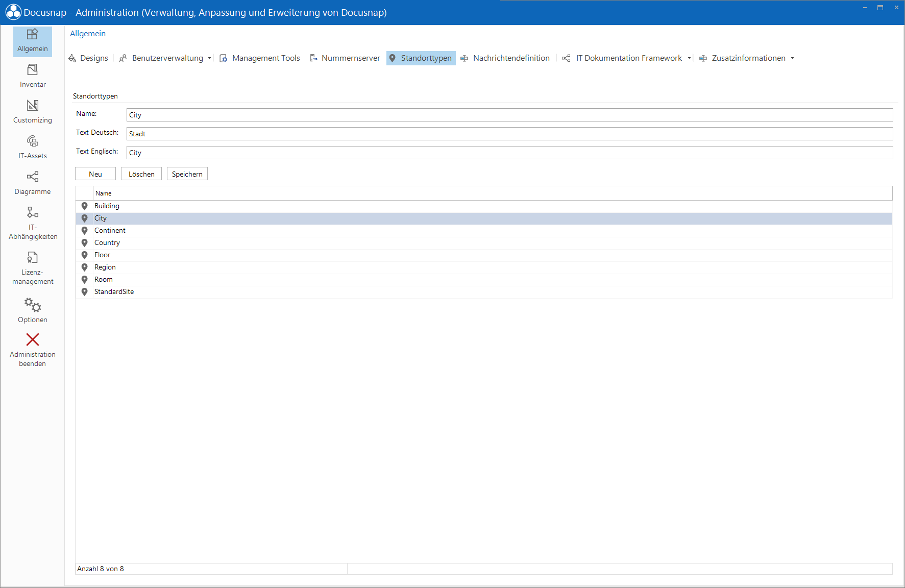Focus the Text Deutsch input field
The height and width of the screenshot is (588, 905).
coord(509,134)
